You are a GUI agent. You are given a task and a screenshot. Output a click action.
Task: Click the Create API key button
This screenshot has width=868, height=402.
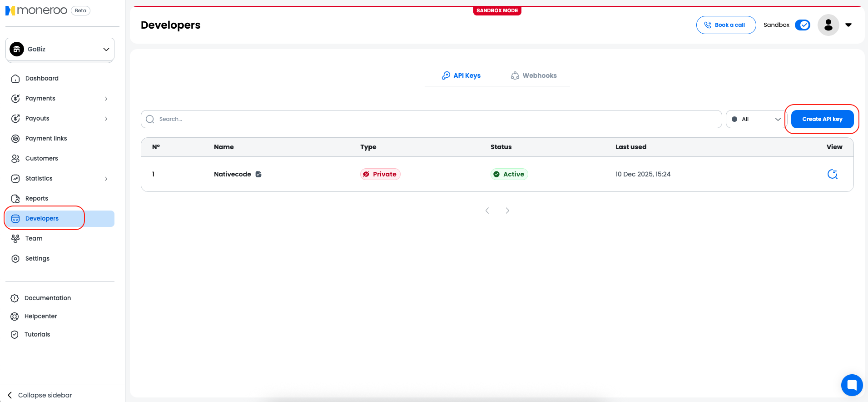[x=822, y=119]
